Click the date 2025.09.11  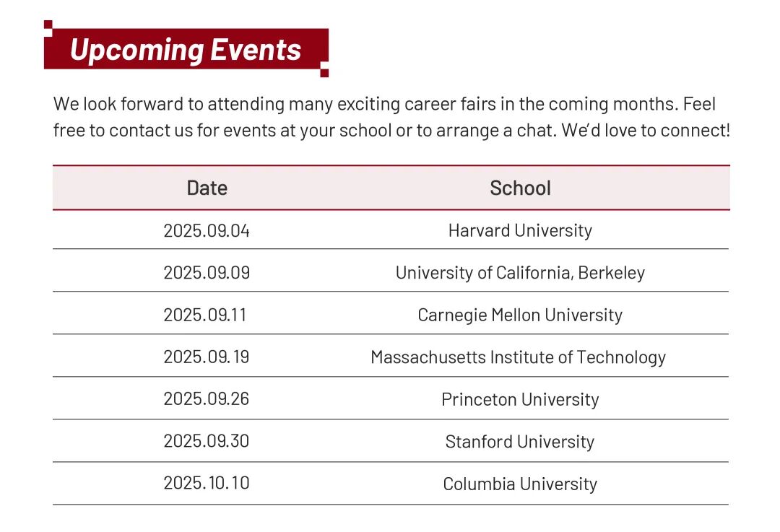pos(205,315)
